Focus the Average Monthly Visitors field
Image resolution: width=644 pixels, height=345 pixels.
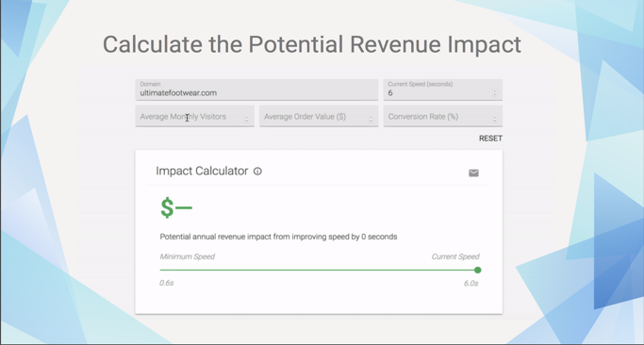(x=194, y=116)
